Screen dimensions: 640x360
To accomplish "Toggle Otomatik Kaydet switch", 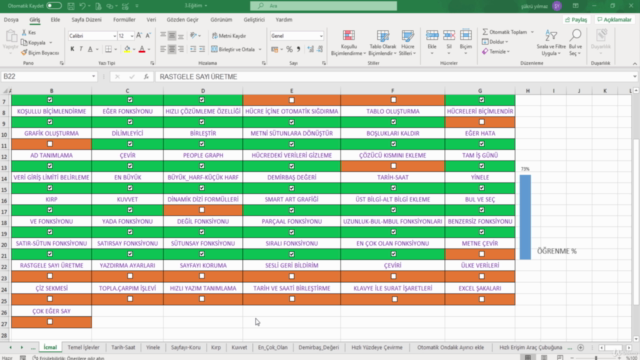I will [x=54, y=6].
